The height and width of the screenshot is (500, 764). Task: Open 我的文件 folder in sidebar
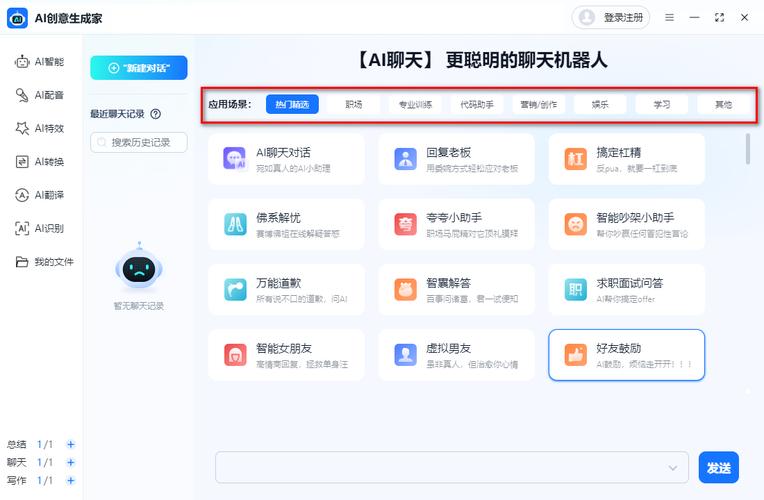[x=44, y=262]
